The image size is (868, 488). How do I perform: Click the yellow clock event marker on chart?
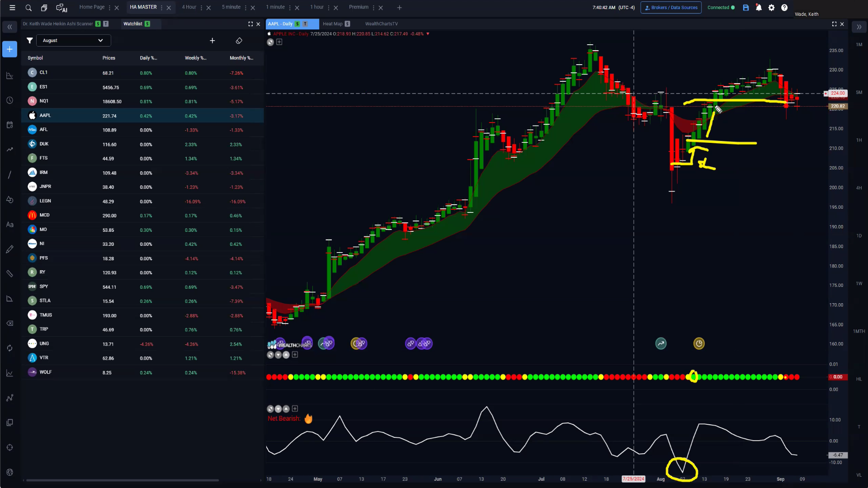699,344
